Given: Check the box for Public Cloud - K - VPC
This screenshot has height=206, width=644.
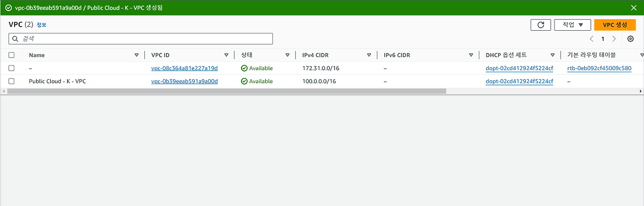Looking at the screenshot, I should coord(12,81).
